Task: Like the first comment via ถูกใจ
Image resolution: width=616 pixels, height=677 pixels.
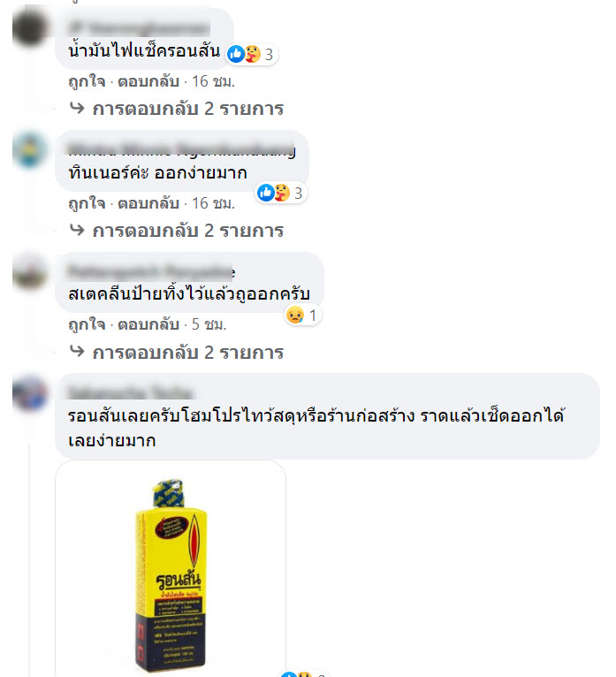Action: [x=87, y=81]
